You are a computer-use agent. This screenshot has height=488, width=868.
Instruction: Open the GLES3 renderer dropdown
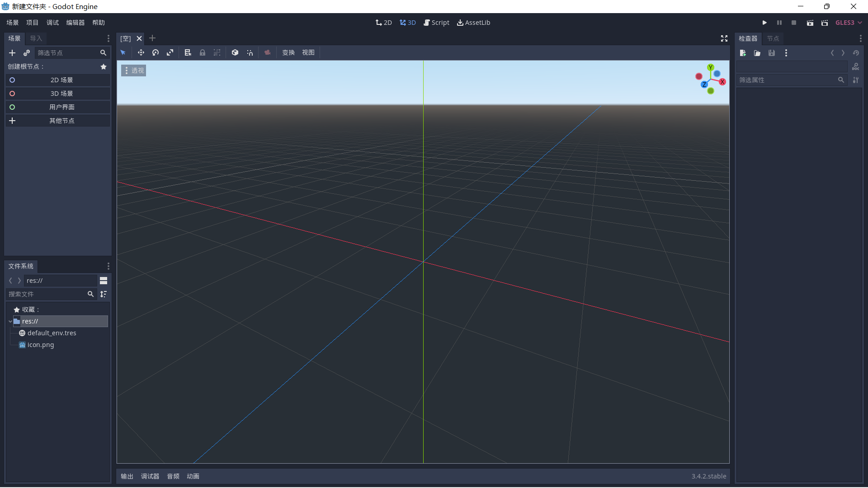point(848,23)
